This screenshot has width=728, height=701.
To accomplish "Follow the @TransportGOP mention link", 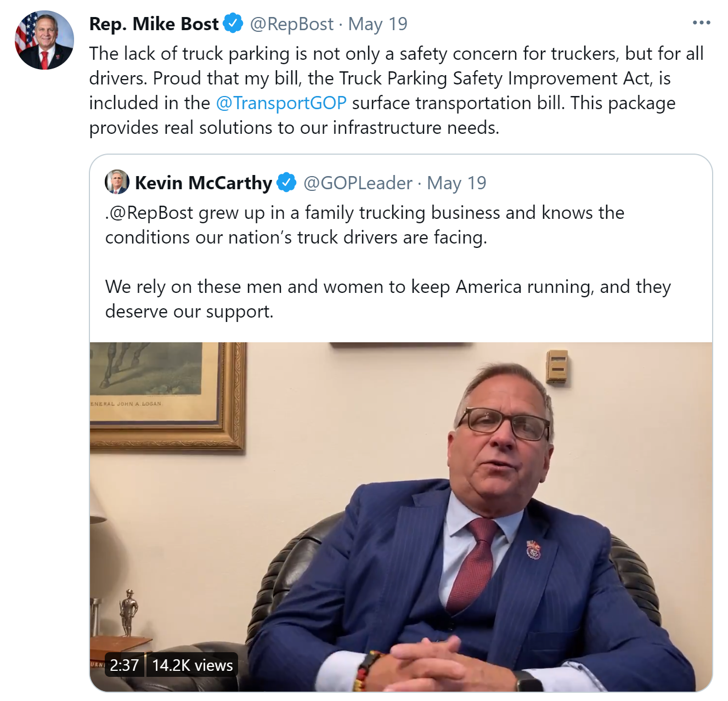I will (281, 103).
